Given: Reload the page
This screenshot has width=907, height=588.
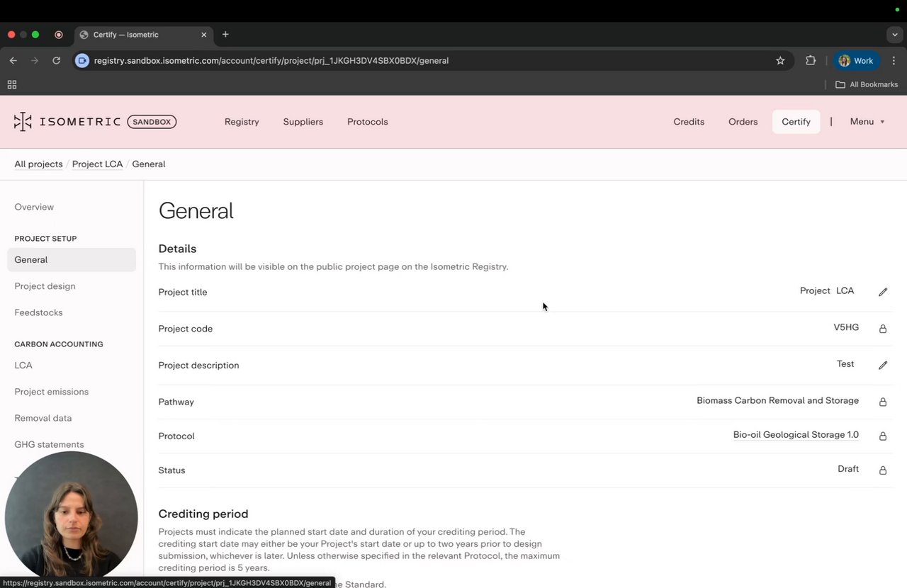Looking at the screenshot, I should click(56, 61).
